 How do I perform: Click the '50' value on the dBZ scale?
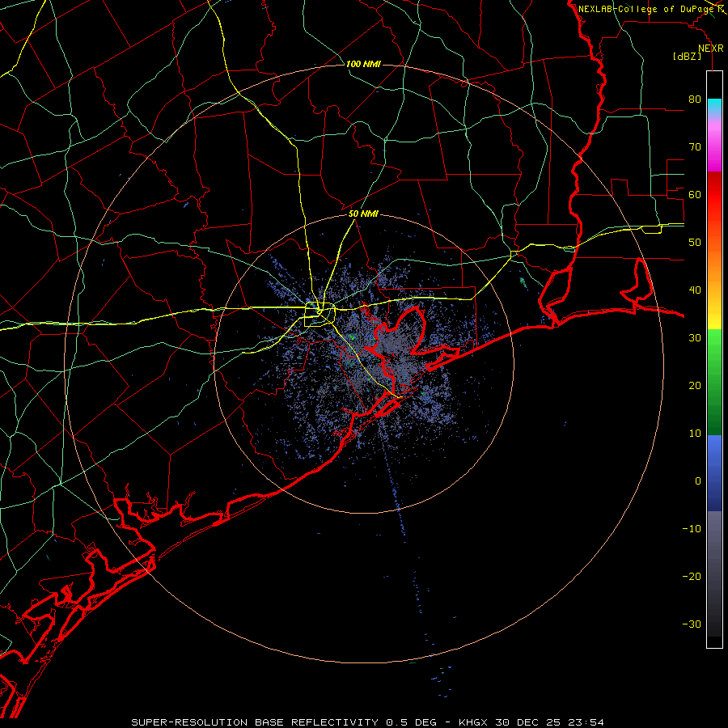tap(695, 243)
